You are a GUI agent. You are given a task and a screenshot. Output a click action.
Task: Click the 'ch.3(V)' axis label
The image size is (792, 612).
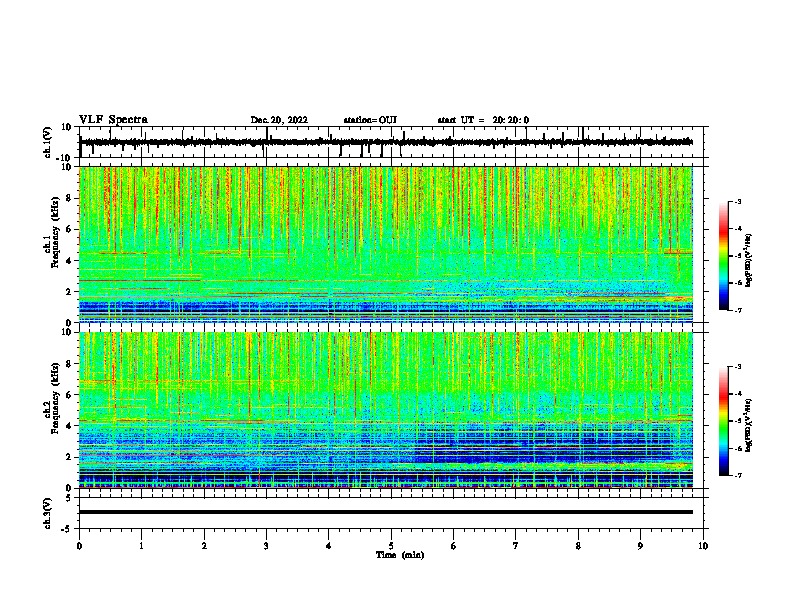48,513
